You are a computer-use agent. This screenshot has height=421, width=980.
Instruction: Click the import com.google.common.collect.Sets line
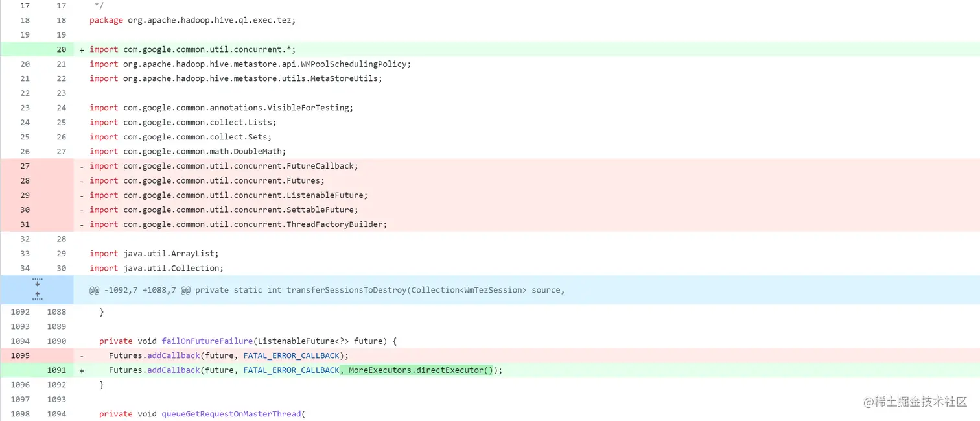click(x=180, y=137)
